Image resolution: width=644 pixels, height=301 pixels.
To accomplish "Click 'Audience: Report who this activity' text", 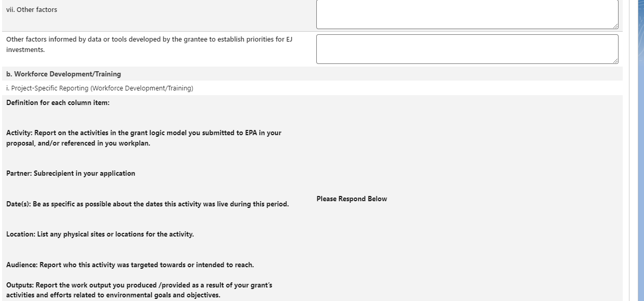I will pyautogui.click(x=130, y=265).
